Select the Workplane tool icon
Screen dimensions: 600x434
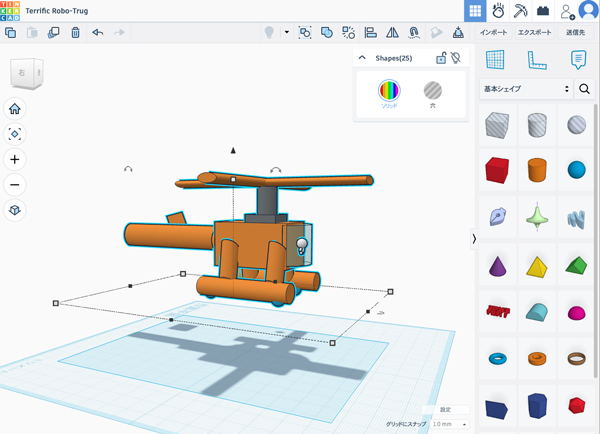click(x=495, y=60)
